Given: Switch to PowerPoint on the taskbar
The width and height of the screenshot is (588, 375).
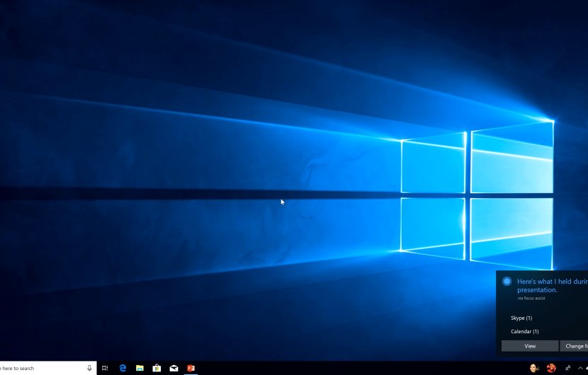Looking at the screenshot, I should click(191, 368).
